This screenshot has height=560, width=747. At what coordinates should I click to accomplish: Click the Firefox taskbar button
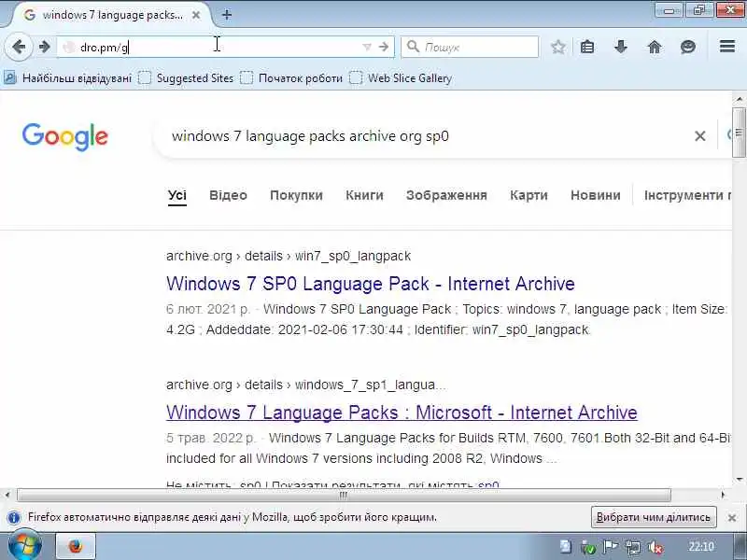pyautogui.click(x=76, y=546)
